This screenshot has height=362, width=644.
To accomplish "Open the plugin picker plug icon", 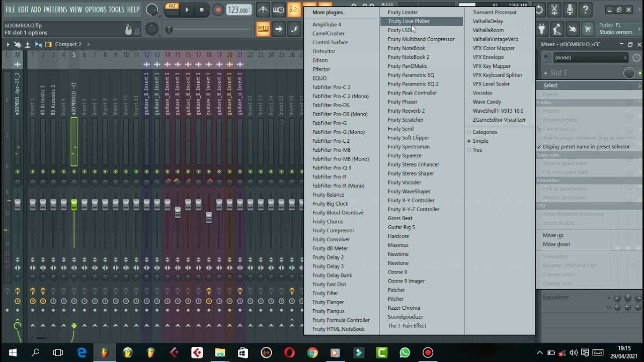I will [541, 29].
